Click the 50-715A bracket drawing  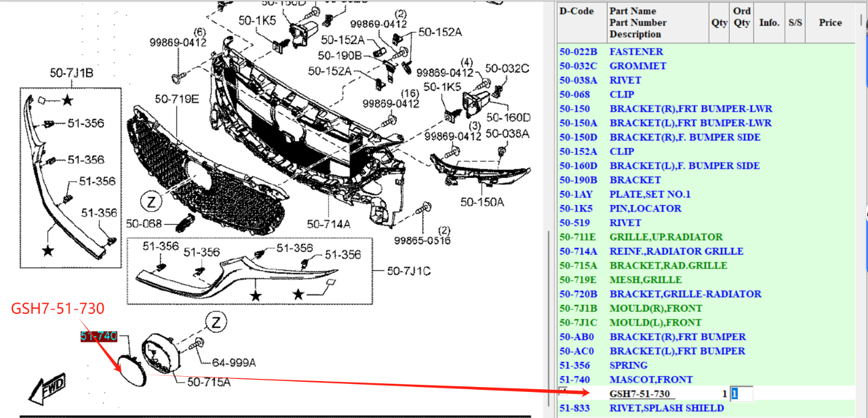pos(160,353)
